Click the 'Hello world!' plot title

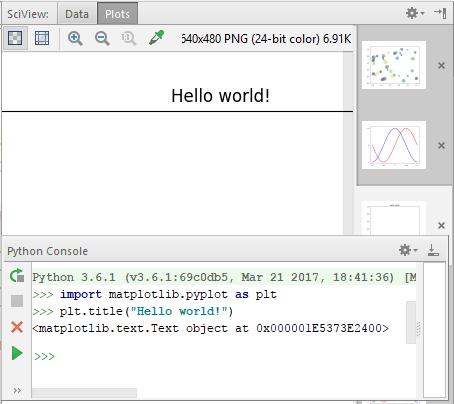click(x=220, y=96)
